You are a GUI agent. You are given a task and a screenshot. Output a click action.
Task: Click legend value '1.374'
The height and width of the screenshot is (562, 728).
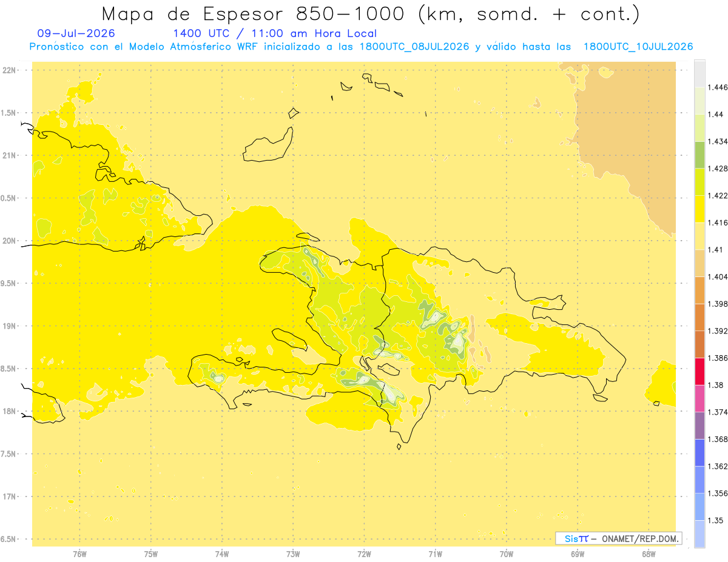click(x=718, y=412)
